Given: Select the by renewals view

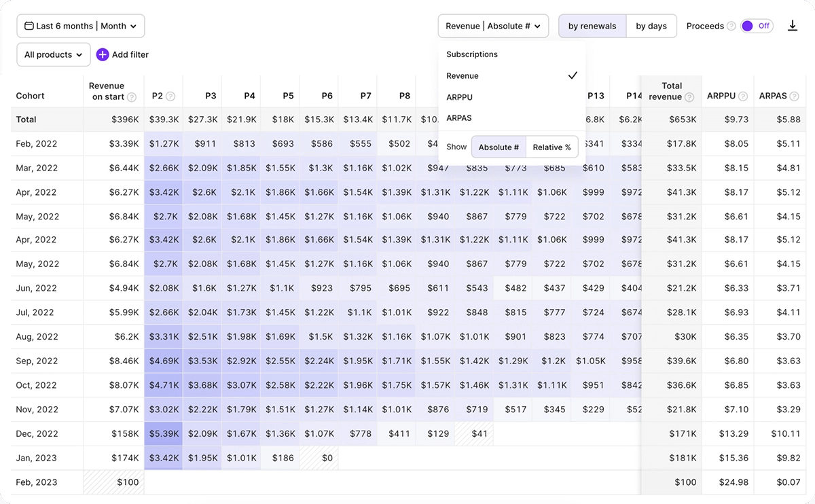Looking at the screenshot, I should (592, 26).
